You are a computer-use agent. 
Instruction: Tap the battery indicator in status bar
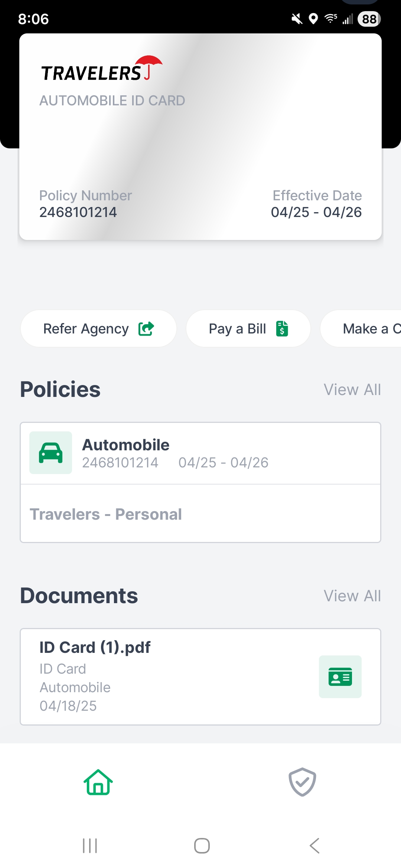[x=369, y=19]
